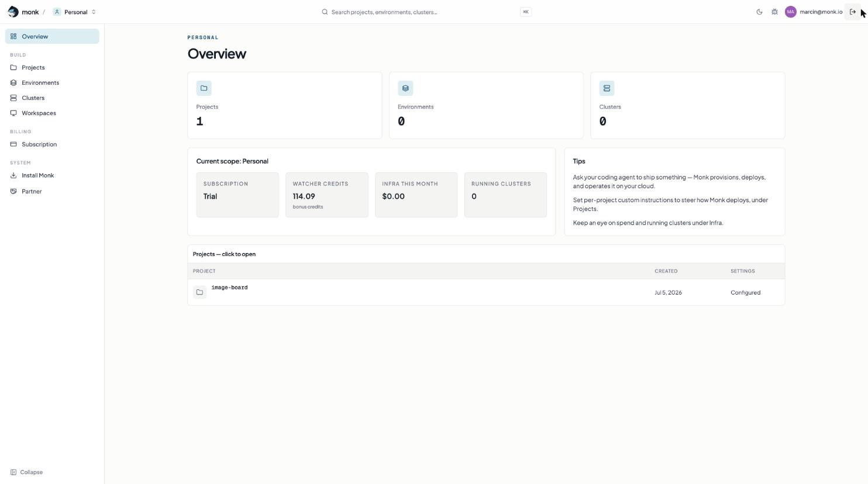The image size is (868, 484).
Task: Click the Clusters card count 0
Action: click(x=602, y=122)
